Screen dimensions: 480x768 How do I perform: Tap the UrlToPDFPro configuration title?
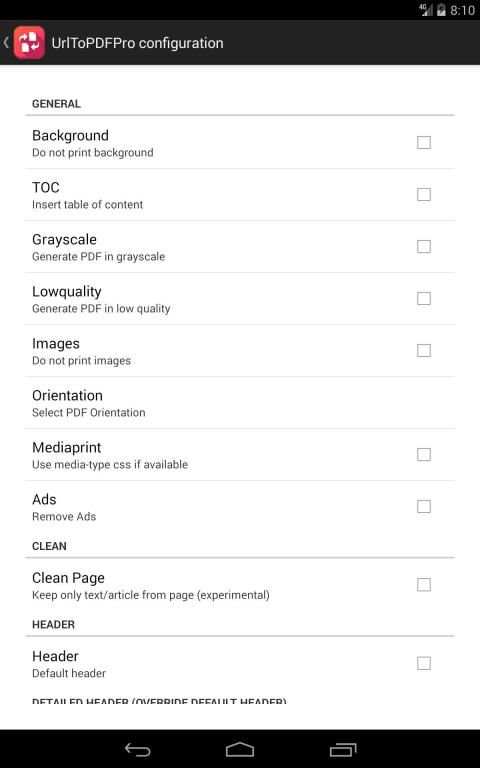tap(138, 43)
